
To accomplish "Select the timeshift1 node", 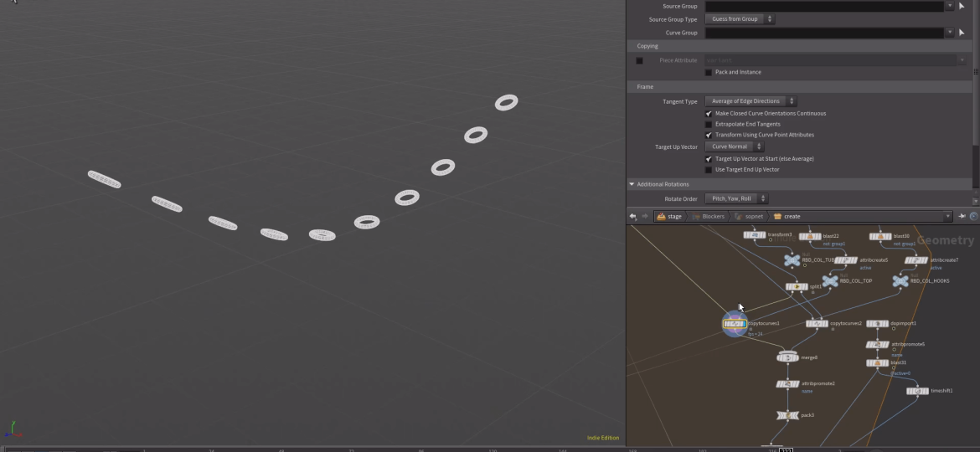I will [917, 391].
